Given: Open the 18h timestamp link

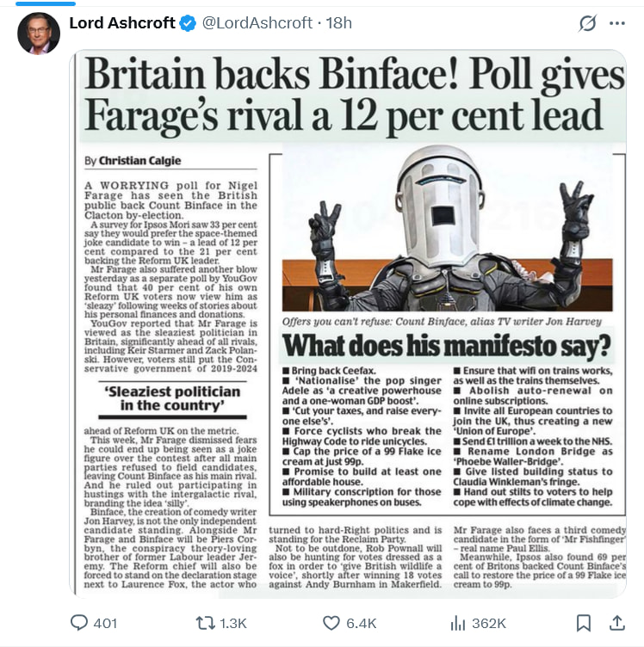Looking at the screenshot, I should point(339,23).
